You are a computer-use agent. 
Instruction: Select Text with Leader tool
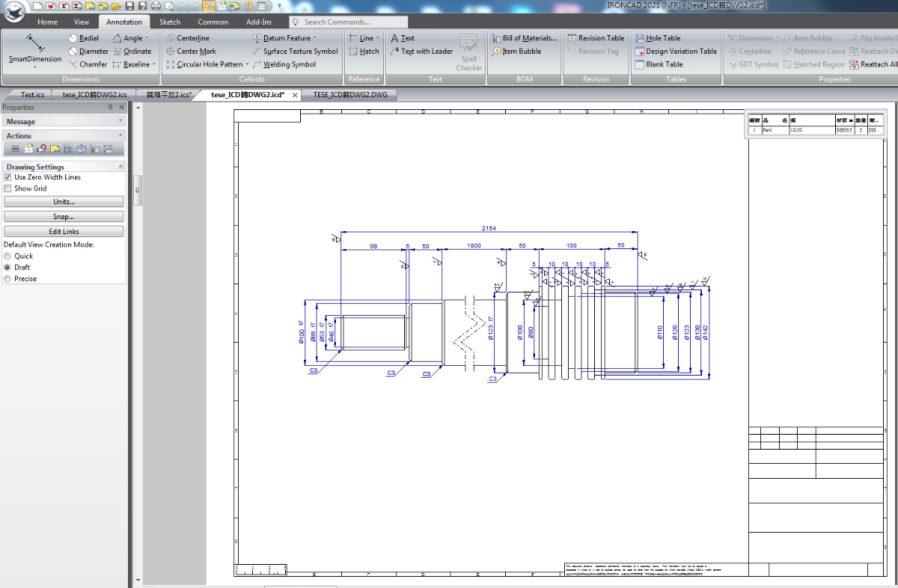click(x=421, y=52)
